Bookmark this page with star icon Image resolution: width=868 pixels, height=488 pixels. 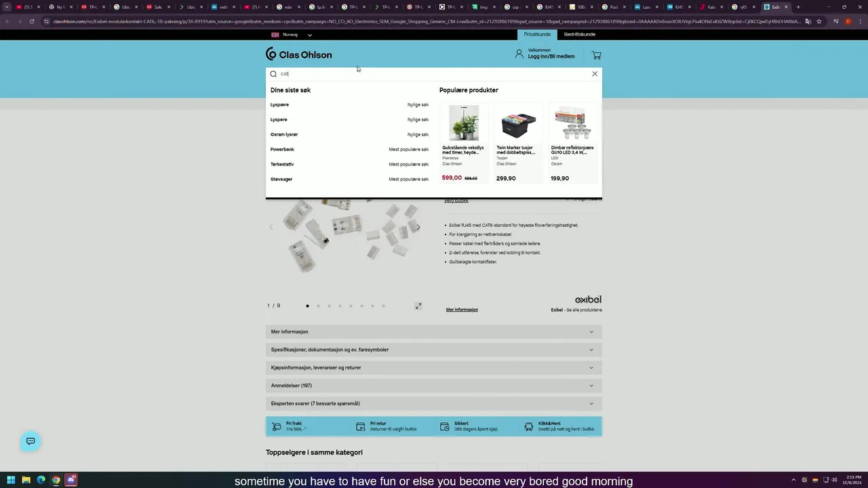[818, 21]
